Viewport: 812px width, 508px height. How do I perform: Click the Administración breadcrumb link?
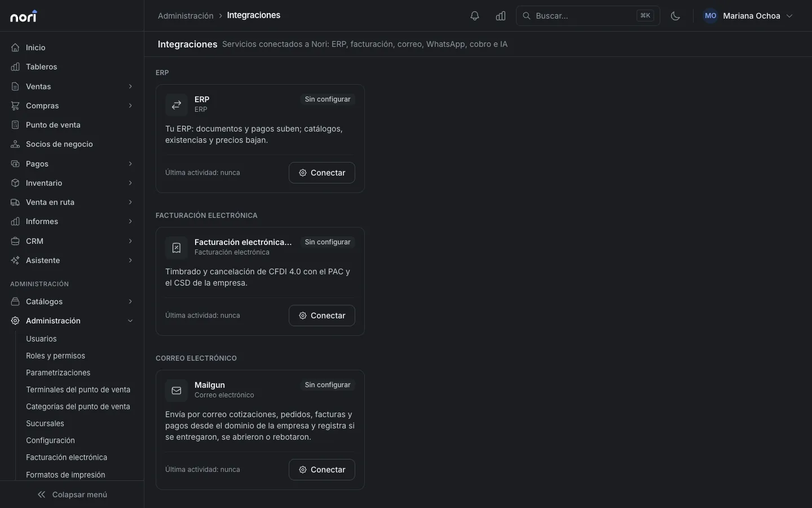(186, 16)
